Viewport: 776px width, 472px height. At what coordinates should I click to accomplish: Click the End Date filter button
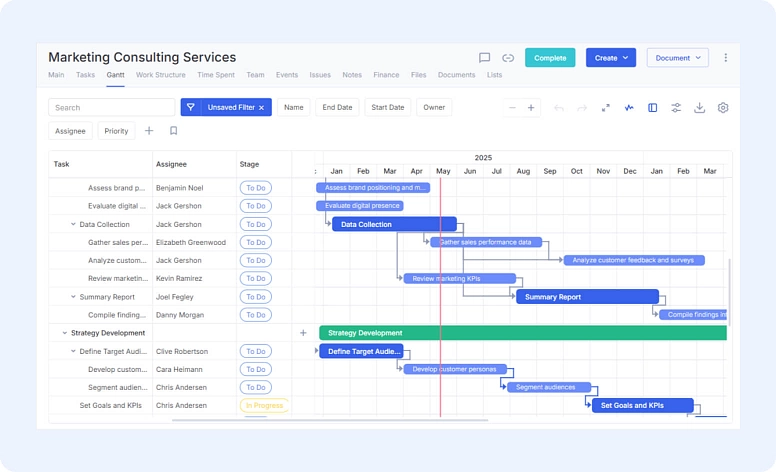pyautogui.click(x=337, y=107)
